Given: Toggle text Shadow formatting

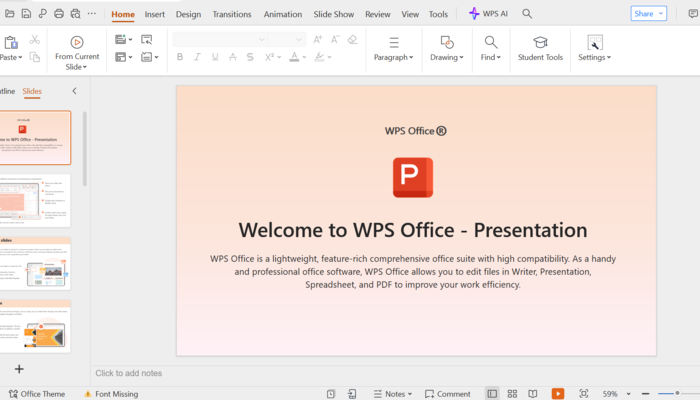Looking at the screenshot, I should (250, 57).
